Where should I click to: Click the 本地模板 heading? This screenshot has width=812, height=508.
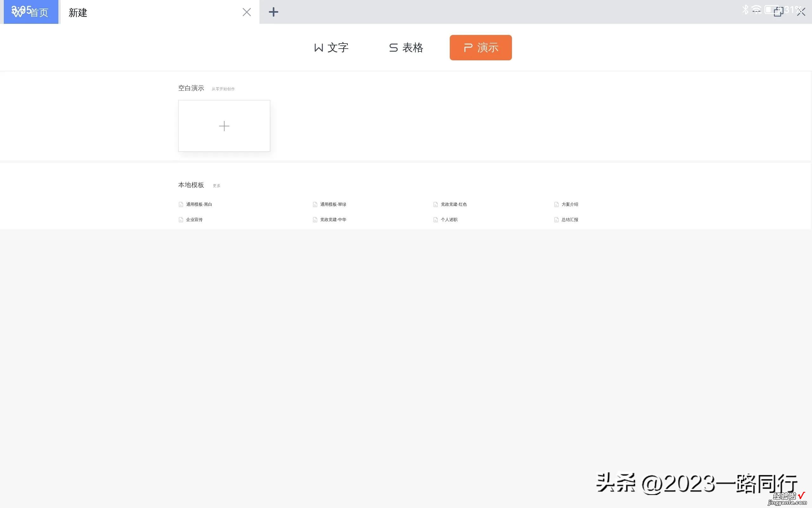tap(191, 185)
